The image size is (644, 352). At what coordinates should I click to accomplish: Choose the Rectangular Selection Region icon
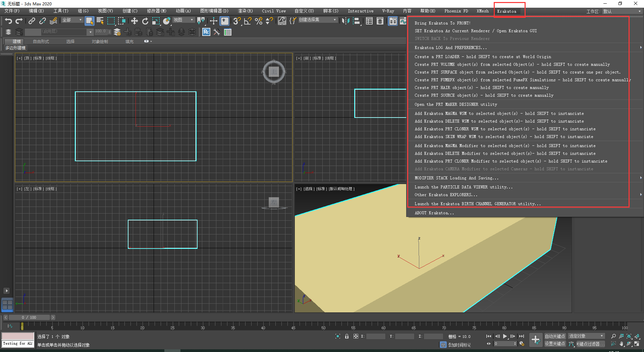click(111, 21)
